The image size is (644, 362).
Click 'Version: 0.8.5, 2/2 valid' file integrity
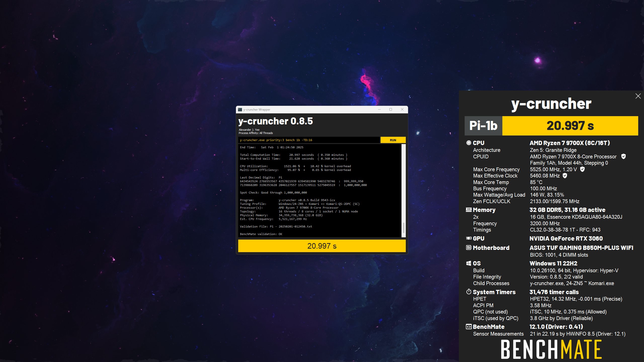(556, 277)
